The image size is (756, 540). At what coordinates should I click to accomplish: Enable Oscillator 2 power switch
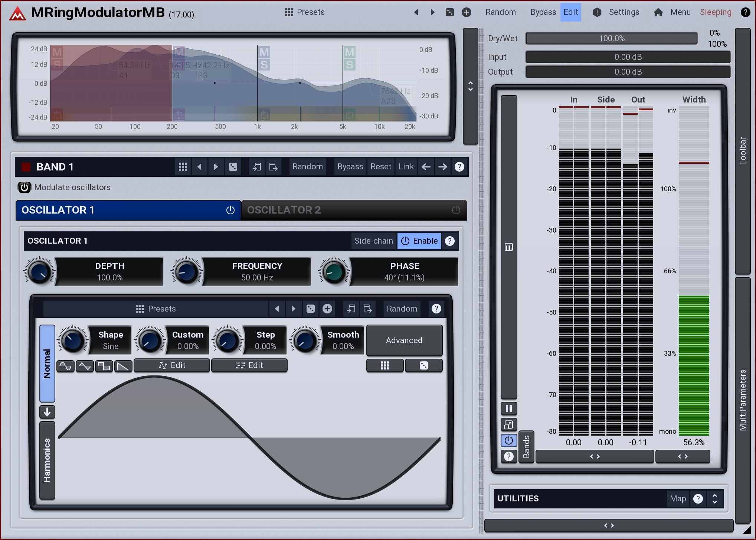[456, 210]
